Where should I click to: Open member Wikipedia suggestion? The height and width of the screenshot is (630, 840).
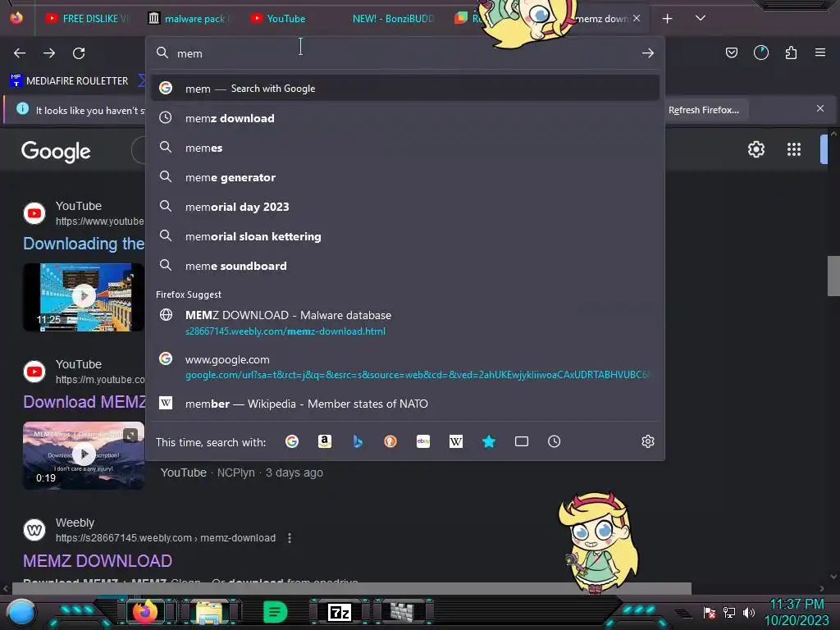click(405, 404)
